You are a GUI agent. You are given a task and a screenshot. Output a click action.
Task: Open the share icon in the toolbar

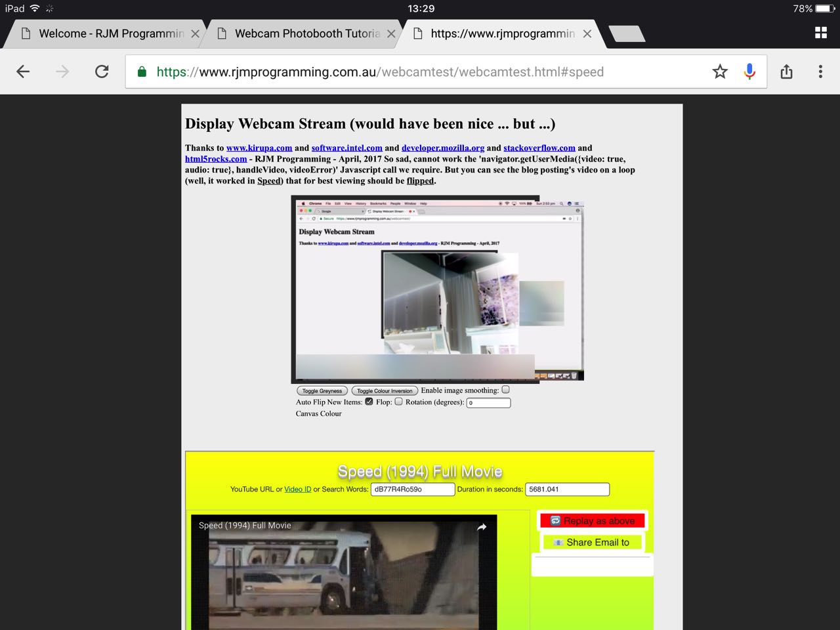786,72
